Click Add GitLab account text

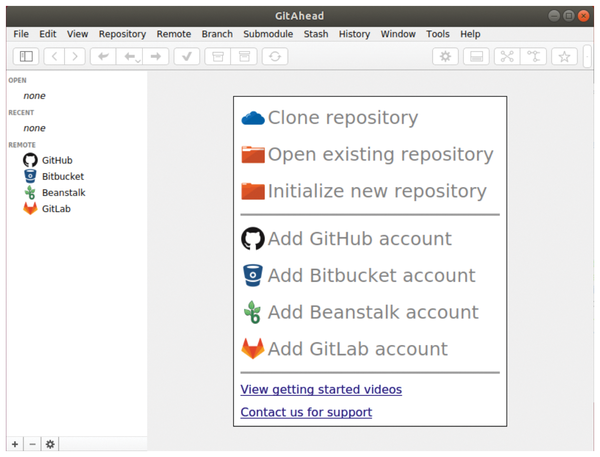coord(358,349)
